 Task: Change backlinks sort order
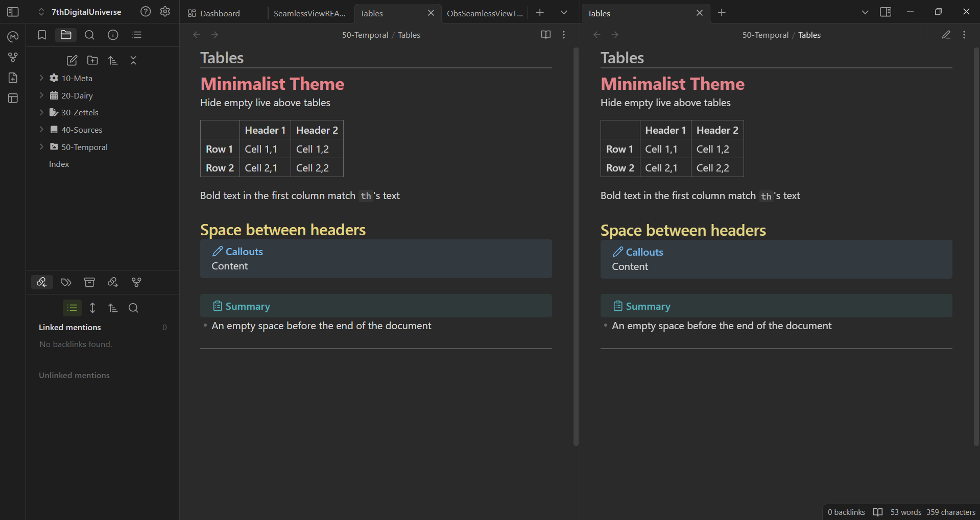tap(113, 308)
